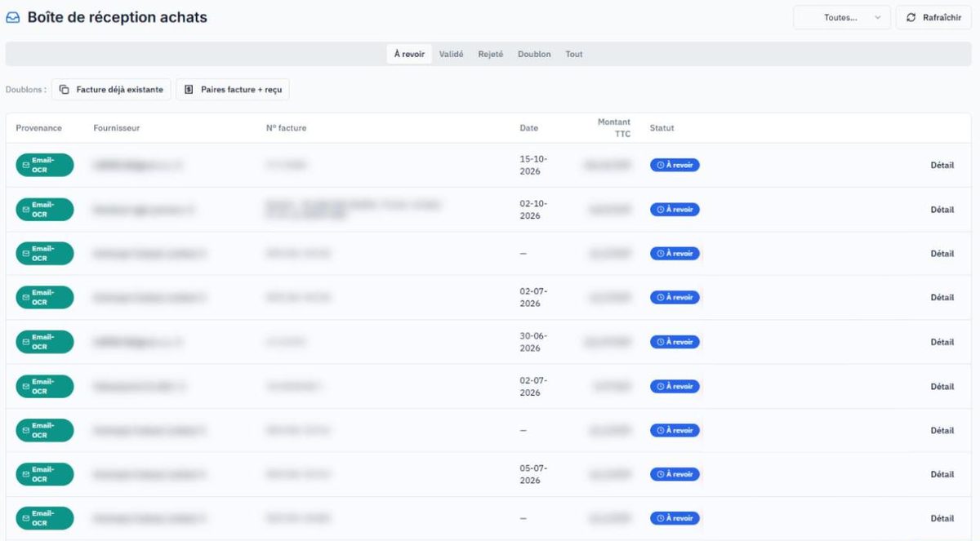980x541 pixels.
Task: Open Détail for the 02-10-2026 invoice
Action: (942, 210)
